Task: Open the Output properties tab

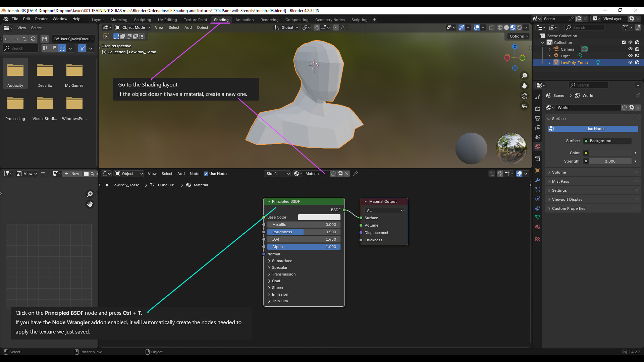Action: pos(538,118)
